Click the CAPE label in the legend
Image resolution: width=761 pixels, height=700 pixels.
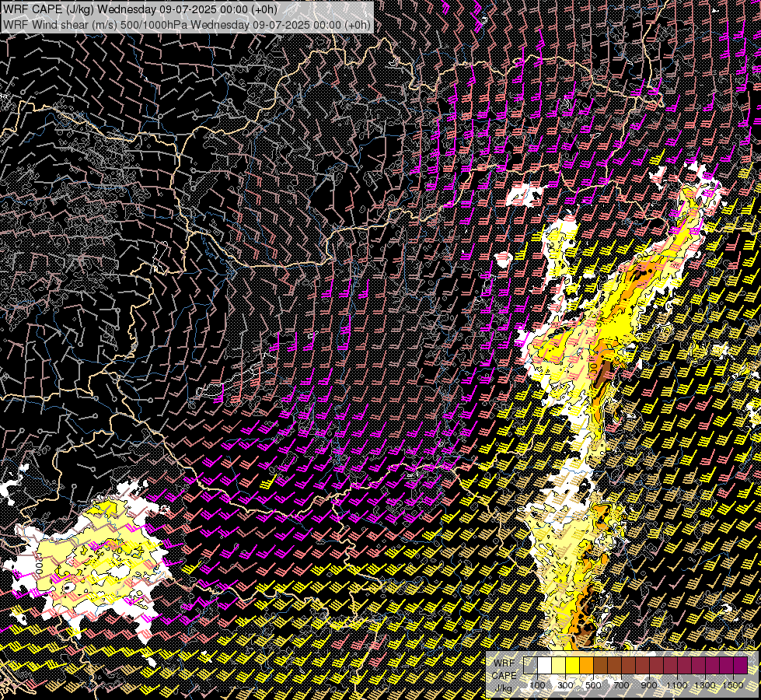[x=504, y=676]
